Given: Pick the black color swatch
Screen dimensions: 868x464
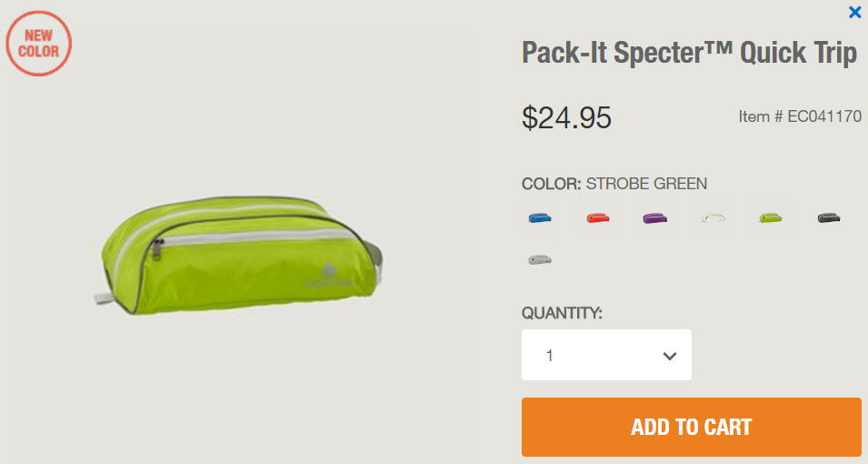Looking at the screenshot, I should [x=828, y=218].
